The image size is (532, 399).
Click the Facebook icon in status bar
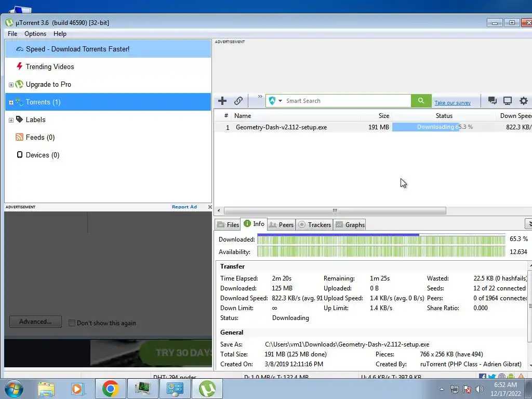click(x=483, y=377)
